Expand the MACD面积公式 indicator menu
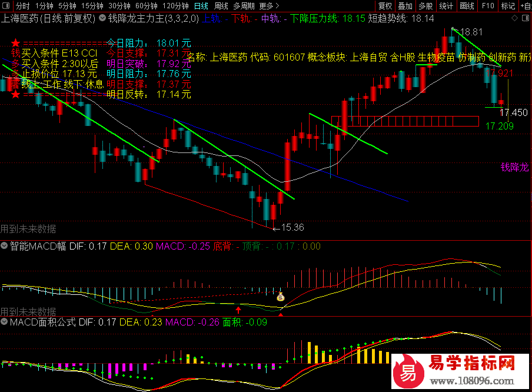 pos(5,322)
